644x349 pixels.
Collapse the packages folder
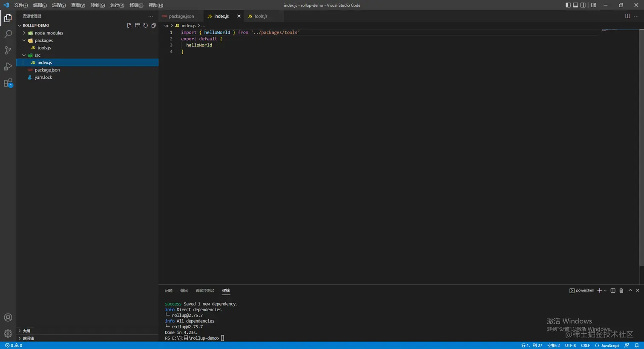point(24,40)
